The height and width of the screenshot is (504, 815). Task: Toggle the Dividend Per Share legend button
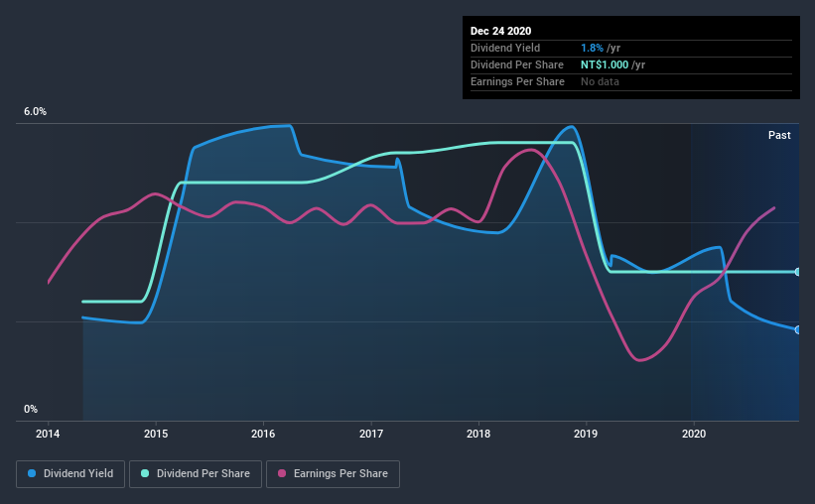[x=196, y=474]
